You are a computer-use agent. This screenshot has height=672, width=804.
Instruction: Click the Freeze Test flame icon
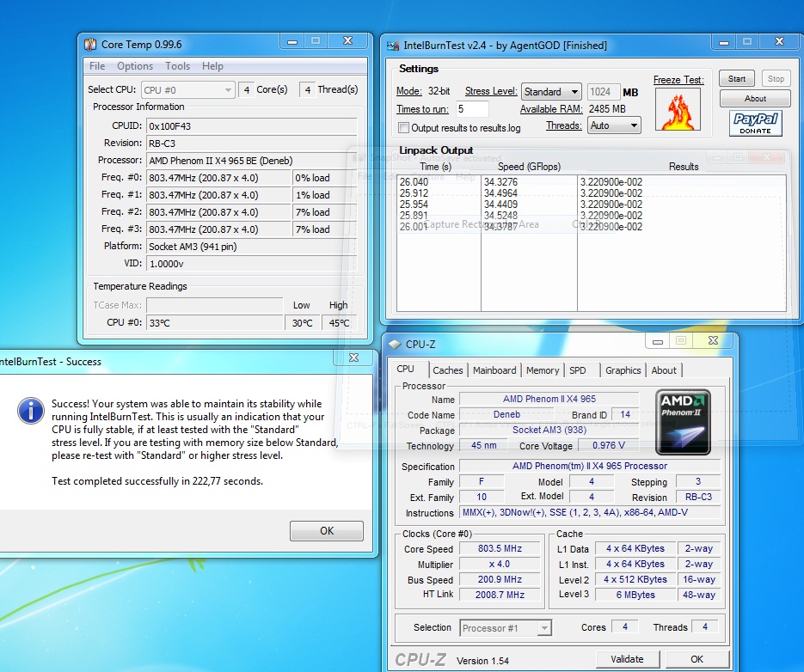tap(678, 109)
